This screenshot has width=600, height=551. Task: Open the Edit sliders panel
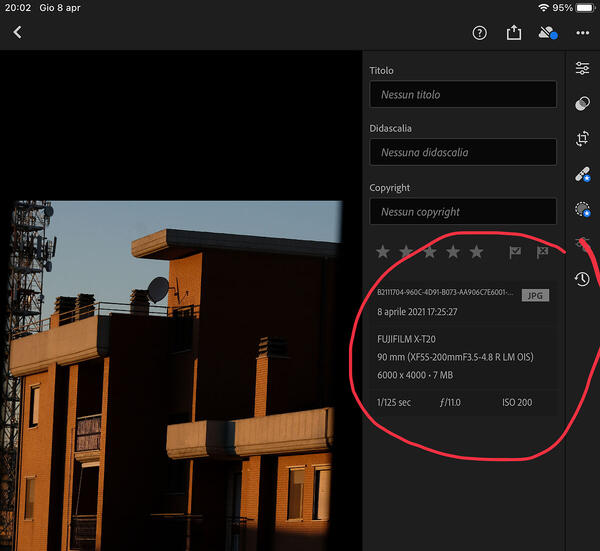582,68
